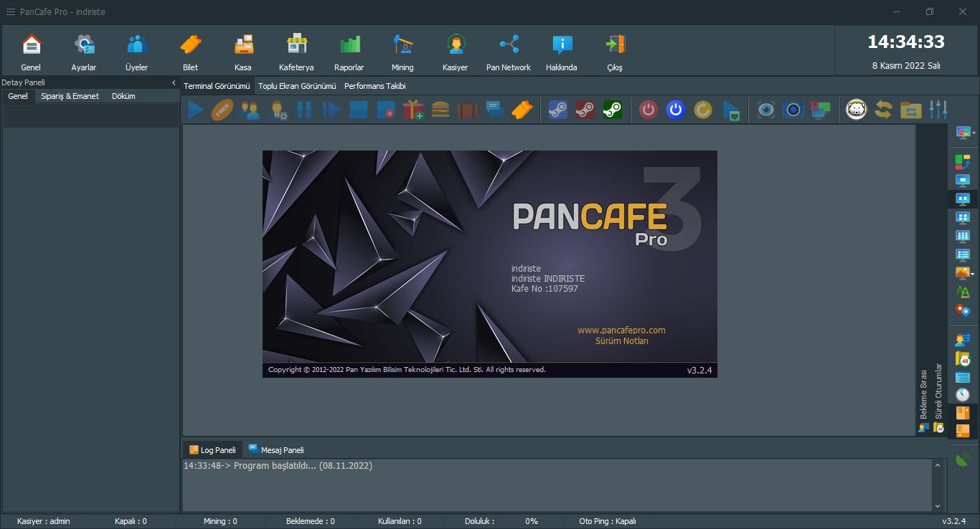Click the blue power-on icon
This screenshot has width=980, height=529.
coord(676,110)
